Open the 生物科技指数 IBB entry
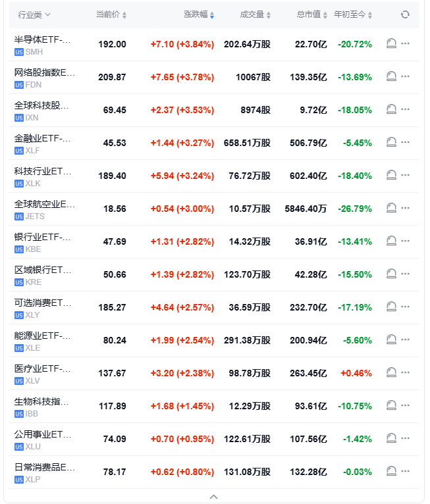430x504 pixels. tap(43, 406)
